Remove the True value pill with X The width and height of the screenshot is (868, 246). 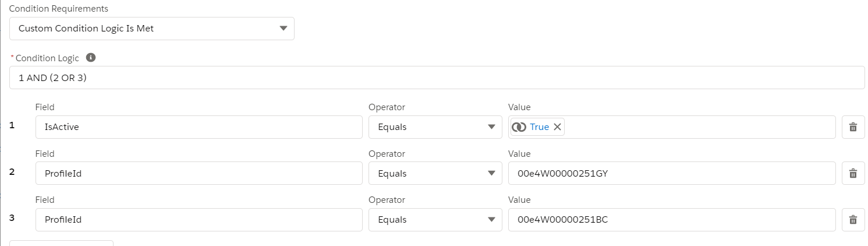point(557,127)
